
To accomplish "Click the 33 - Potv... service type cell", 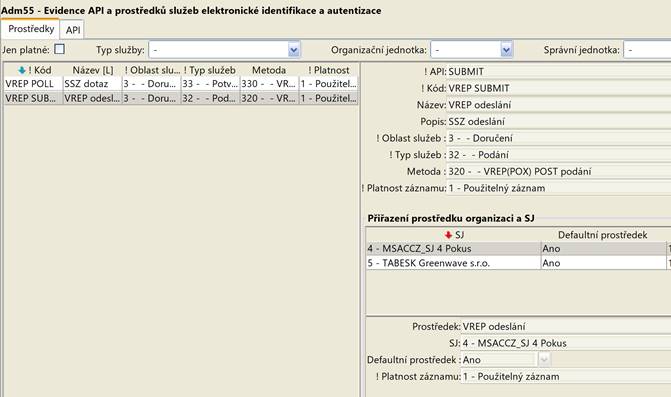I will point(210,84).
